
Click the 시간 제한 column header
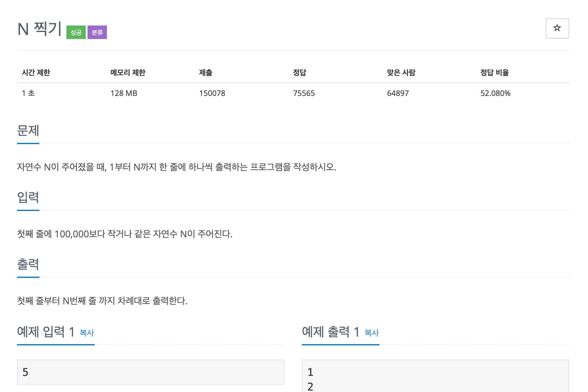pyautogui.click(x=36, y=72)
